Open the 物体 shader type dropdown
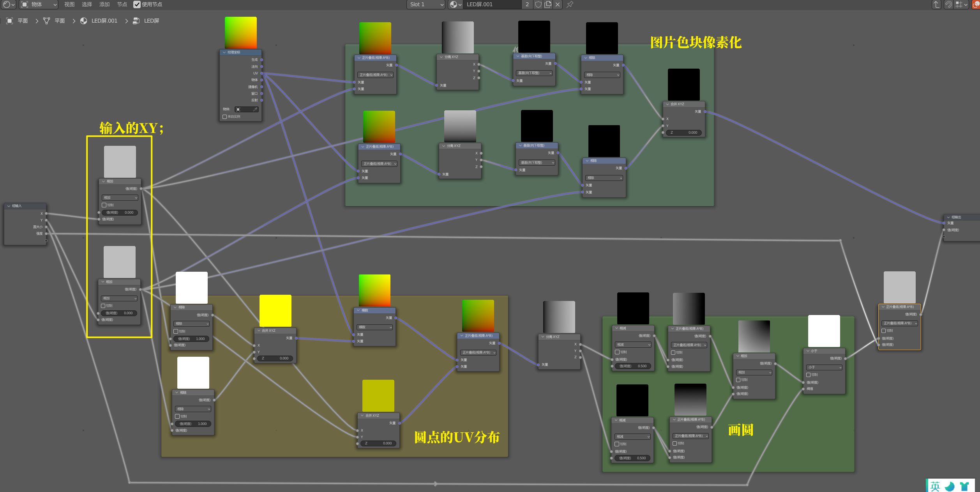 coord(38,4)
